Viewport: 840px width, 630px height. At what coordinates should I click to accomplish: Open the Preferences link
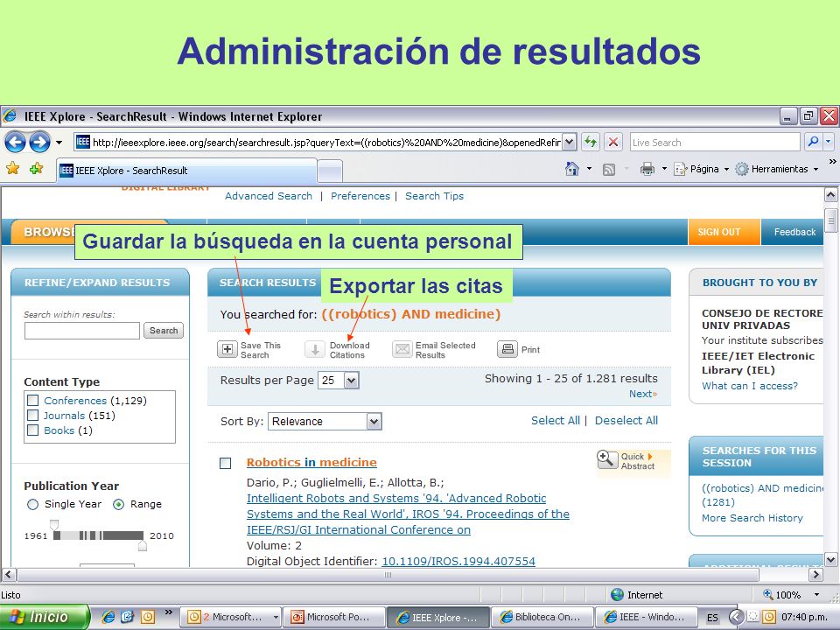[x=360, y=196]
